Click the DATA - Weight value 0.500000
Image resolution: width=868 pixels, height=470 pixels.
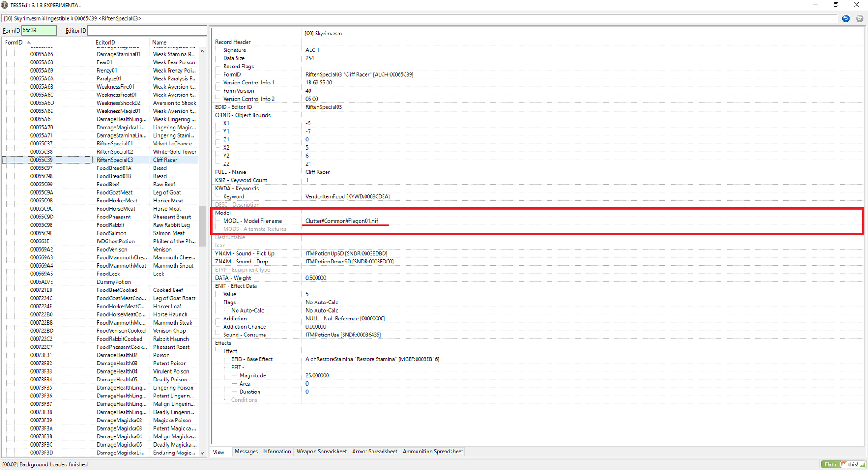click(316, 278)
